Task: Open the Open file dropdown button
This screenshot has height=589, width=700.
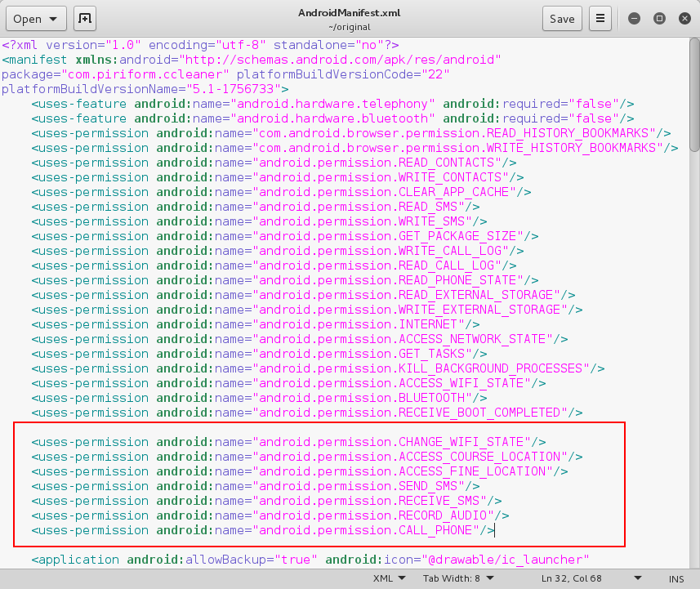Action: pyautogui.click(x=36, y=19)
